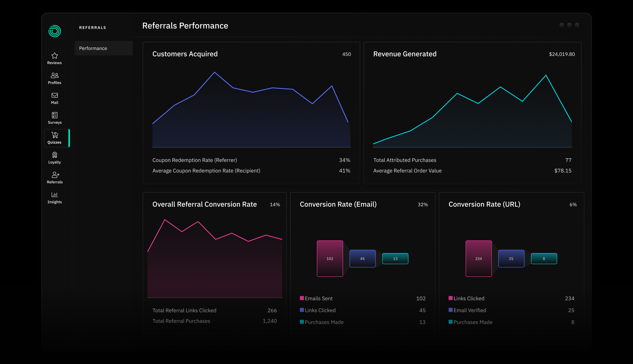Click the REFERRALS section heading
The image size is (633, 364).
tap(93, 27)
